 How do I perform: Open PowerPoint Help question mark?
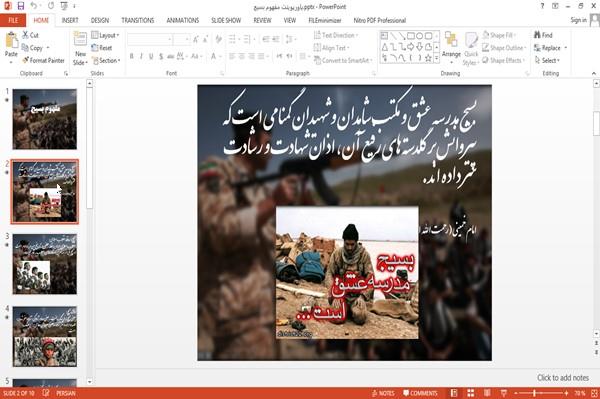[x=542, y=6]
